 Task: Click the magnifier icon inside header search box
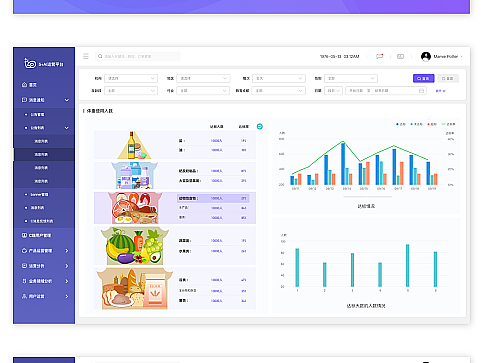(x=100, y=56)
